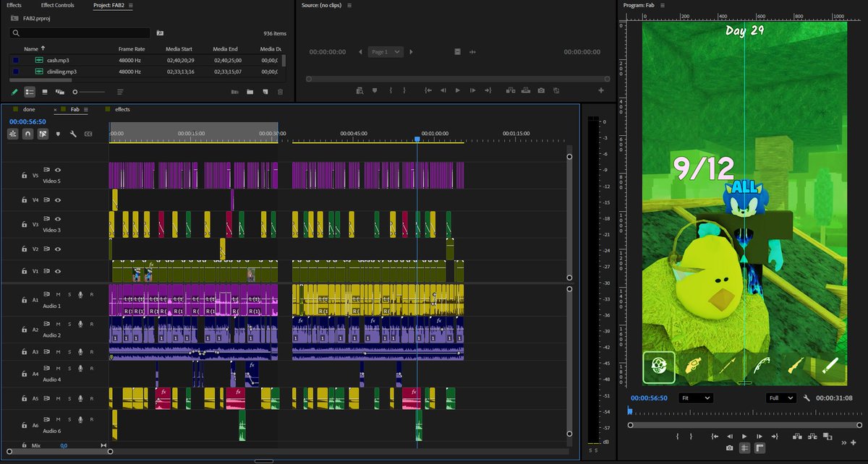Toggle Program monitor guides (grid) button
Image resolution: width=868 pixels, height=464 pixels.
[744, 448]
